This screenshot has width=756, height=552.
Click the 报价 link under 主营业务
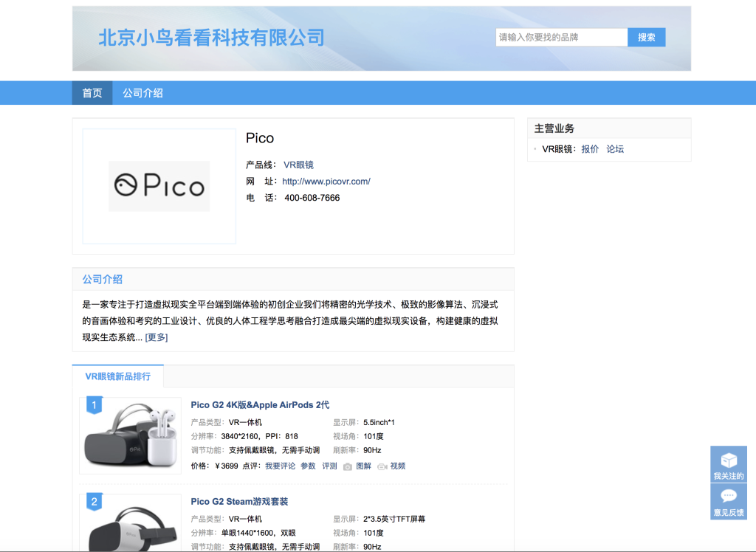[x=590, y=149]
